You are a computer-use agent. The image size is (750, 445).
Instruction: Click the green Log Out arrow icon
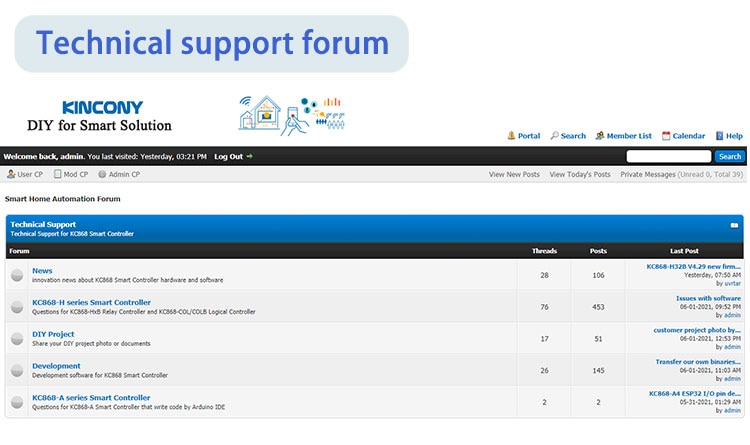coord(249,156)
